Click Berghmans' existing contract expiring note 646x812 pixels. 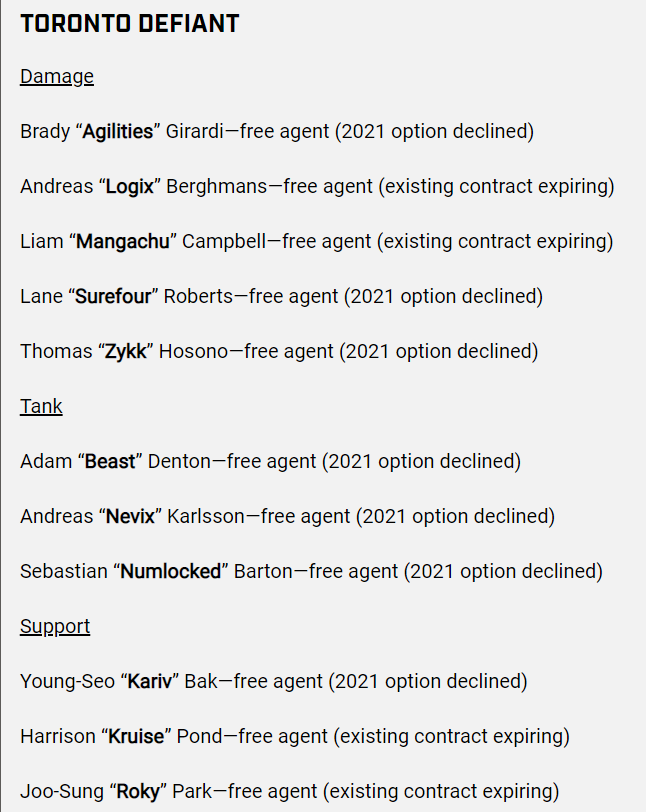click(496, 186)
